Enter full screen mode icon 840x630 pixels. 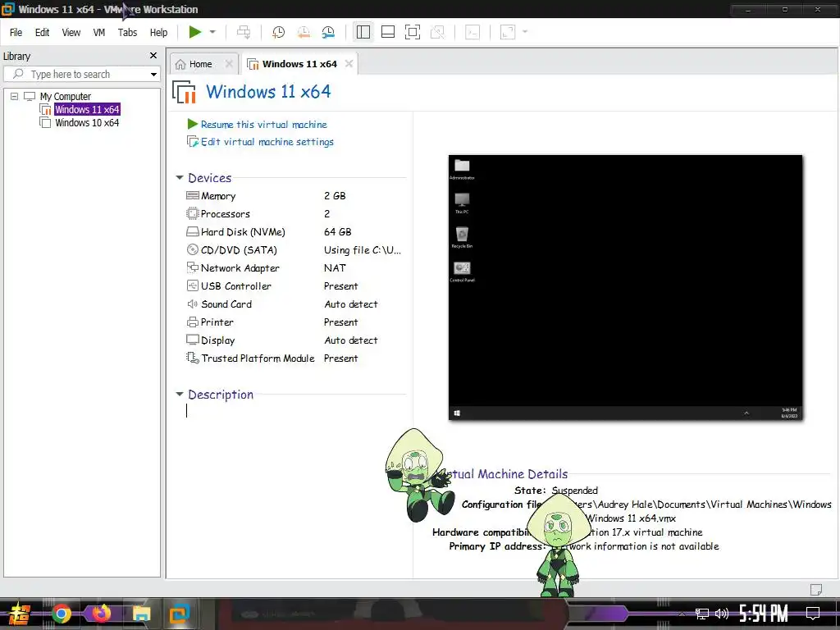point(413,32)
